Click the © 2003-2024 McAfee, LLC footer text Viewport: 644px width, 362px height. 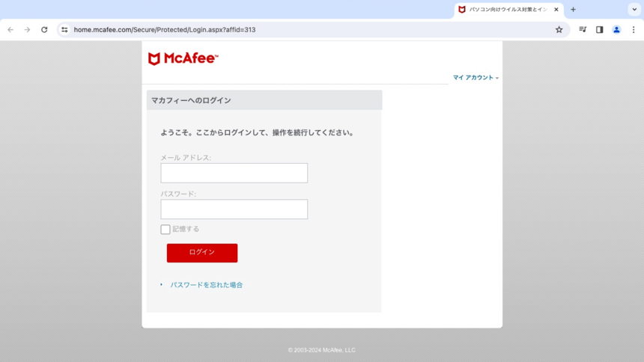click(322, 350)
